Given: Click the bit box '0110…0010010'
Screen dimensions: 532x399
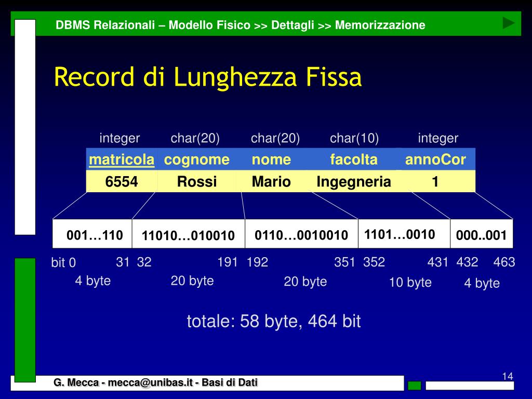Looking at the screenshot, I should pos(301,234).
